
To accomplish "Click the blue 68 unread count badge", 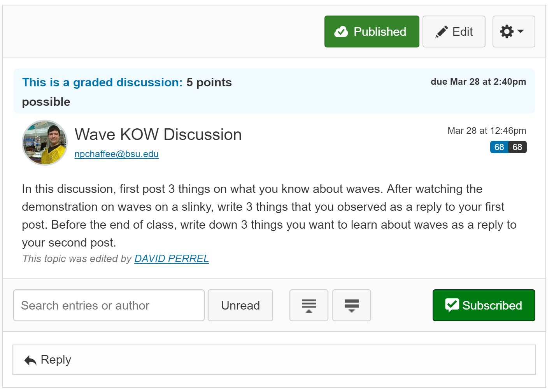I will click(499, 147).
